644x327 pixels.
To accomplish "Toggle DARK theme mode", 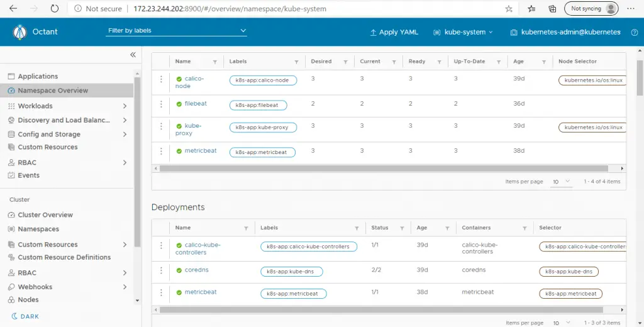I will [x=25, y=316].
